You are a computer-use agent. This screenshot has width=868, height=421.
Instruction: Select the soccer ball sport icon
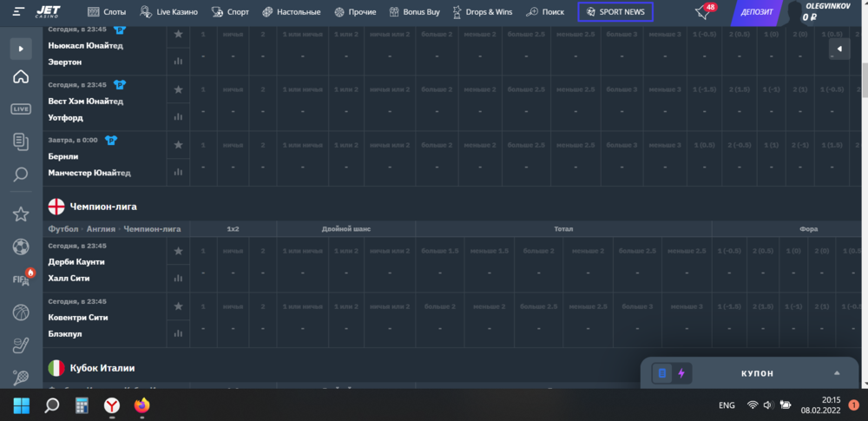[x=21, y=247]
